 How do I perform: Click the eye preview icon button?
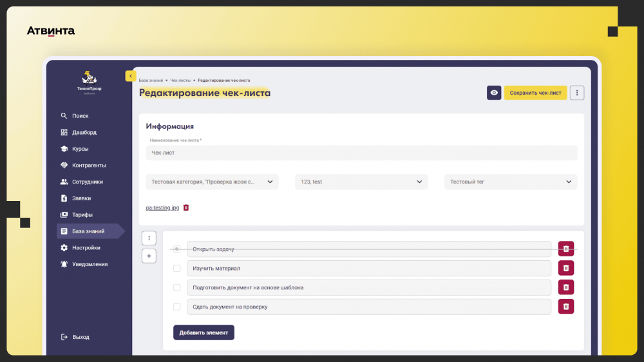(494, 93)
